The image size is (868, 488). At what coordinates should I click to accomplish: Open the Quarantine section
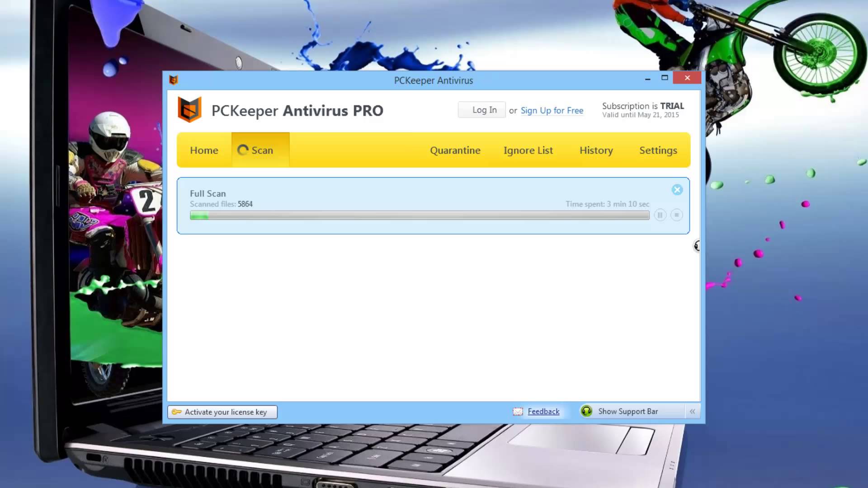point(455,150)
